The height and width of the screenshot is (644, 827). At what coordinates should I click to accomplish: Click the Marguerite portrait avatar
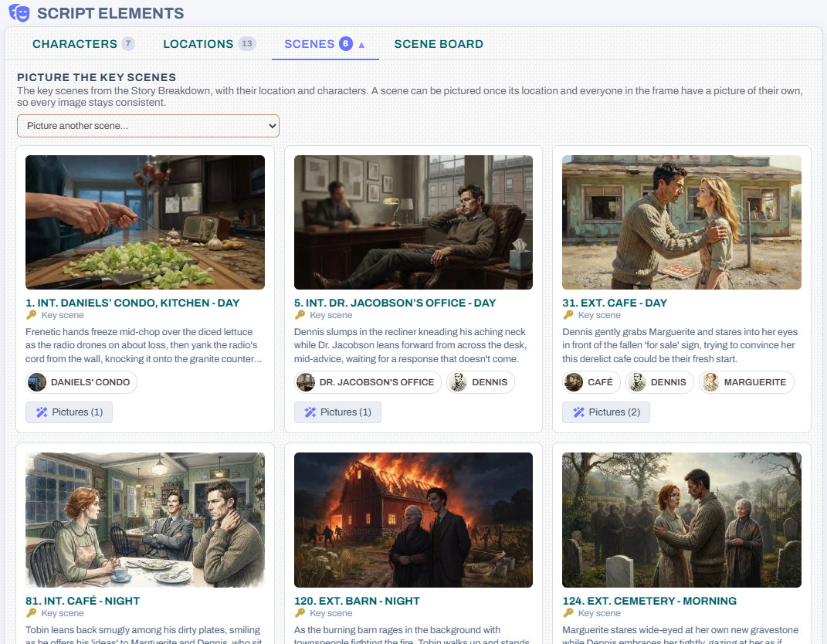pos(710,382)
